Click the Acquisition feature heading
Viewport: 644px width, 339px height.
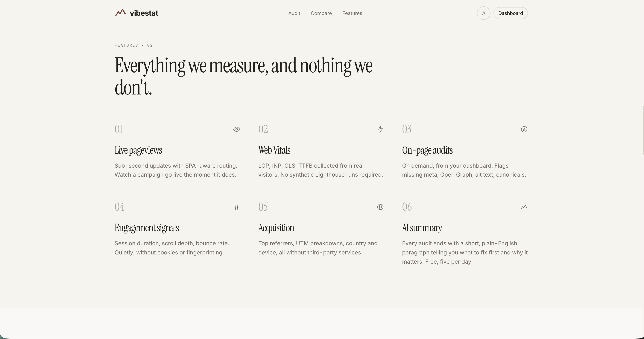pyautogui.click(x=276, y=228)
